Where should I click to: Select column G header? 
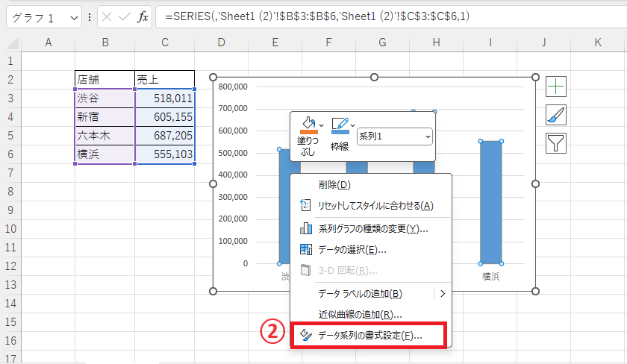[x=382, y=43]
